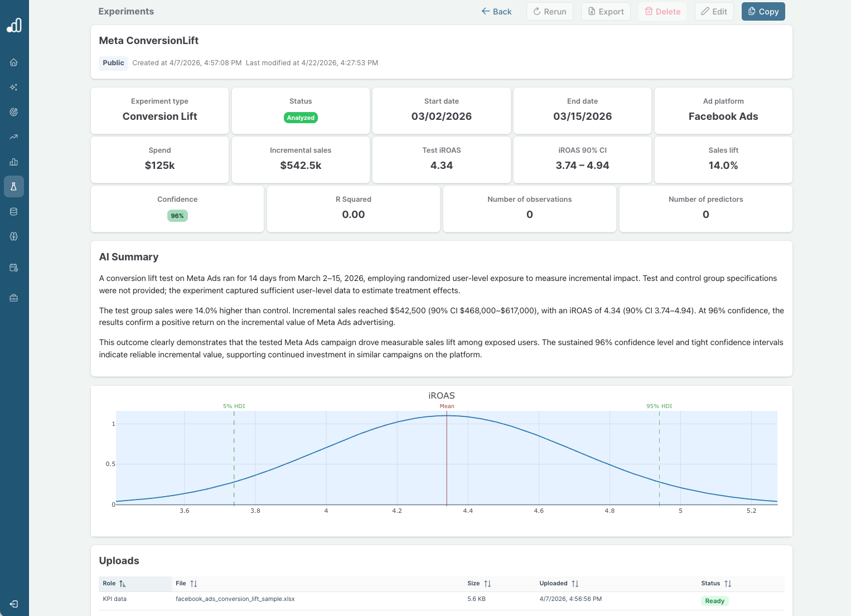851x616 pixels.
Task: Open the AI sparkles sidebar section
Action: click(x=14, y=87)
